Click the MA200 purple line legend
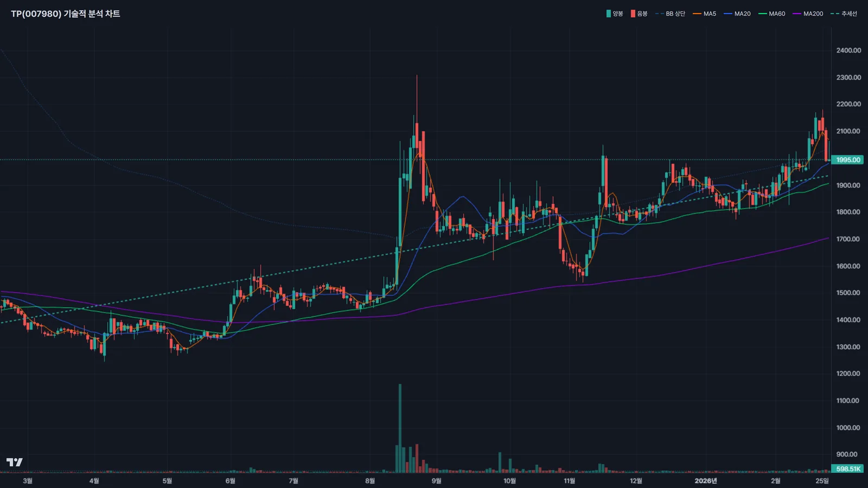Viewport: 868px width, 488px height. pyautogui.click(x=808, y=14)
